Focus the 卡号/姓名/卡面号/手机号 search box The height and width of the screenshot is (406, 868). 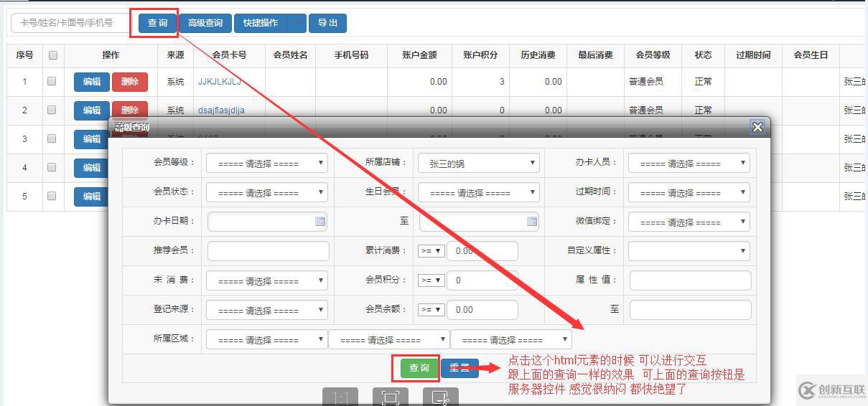70,23
